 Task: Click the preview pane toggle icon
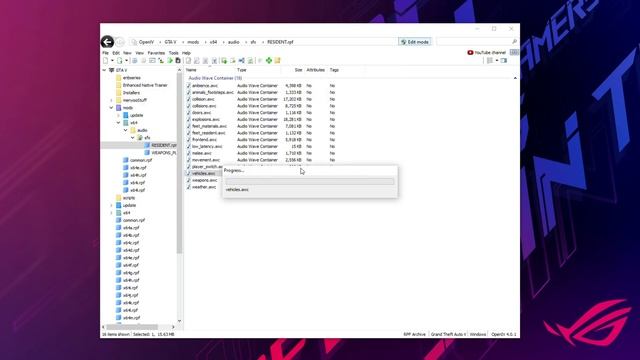(x=504, y=60)
